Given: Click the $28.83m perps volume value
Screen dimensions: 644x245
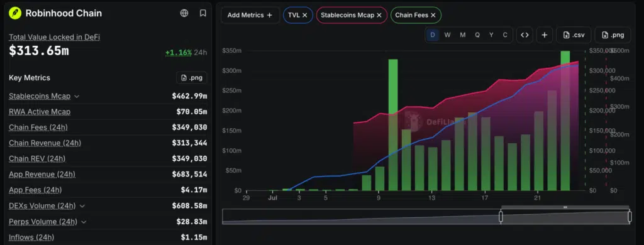Looking at the screenshot, I should tap(192, 222).
